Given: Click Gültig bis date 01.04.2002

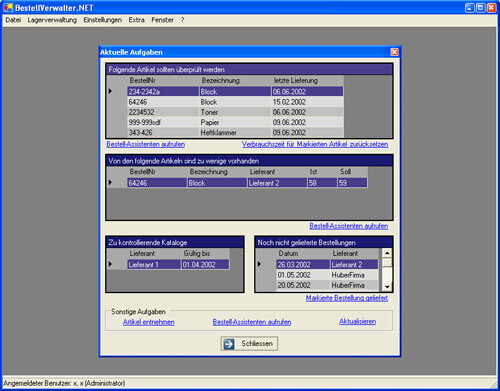Looking at the screenshot, I should point(205,264).
